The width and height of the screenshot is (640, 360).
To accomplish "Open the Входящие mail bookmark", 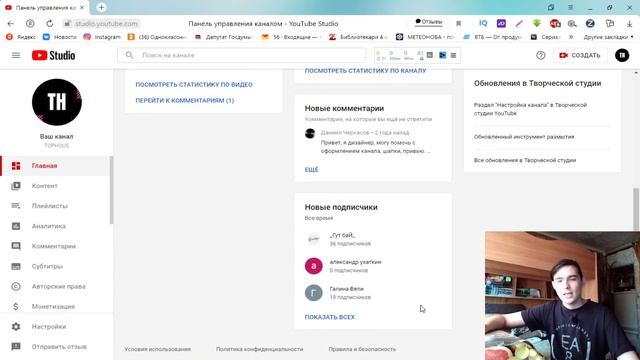I will pos(292,37).
